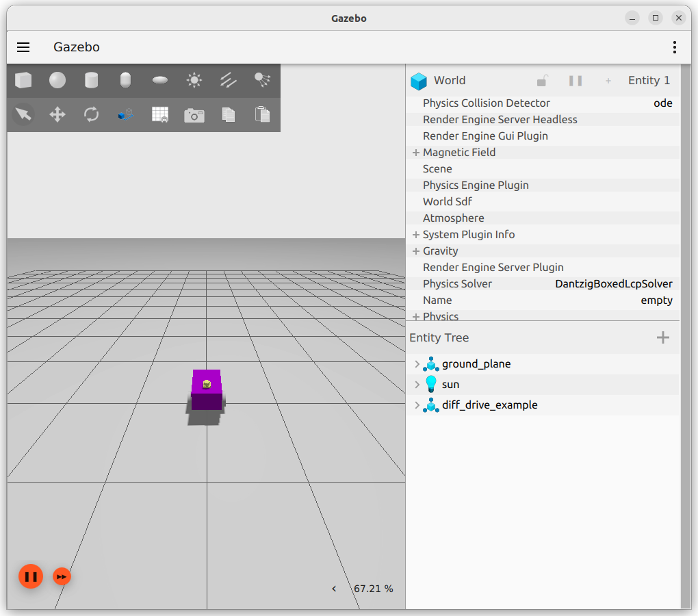Click the copy entity icon
698x616 pixels.
pos(228,114)
